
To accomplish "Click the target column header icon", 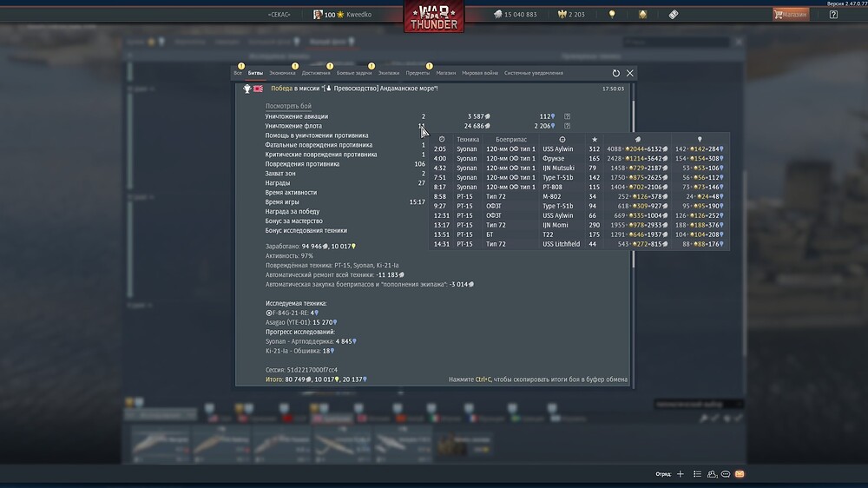I will click(562, 140).
